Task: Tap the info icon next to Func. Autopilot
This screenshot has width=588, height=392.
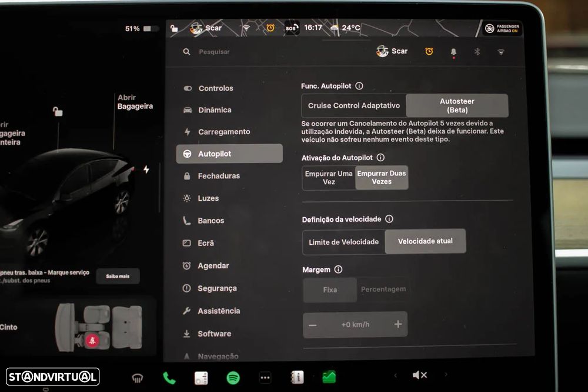Action: point(359,85)
